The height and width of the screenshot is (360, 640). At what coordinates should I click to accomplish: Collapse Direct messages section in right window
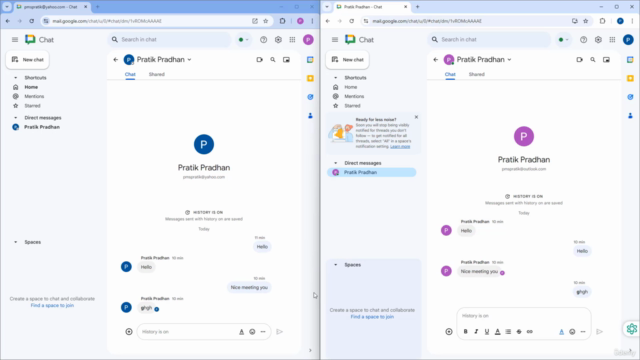[336, 163]
